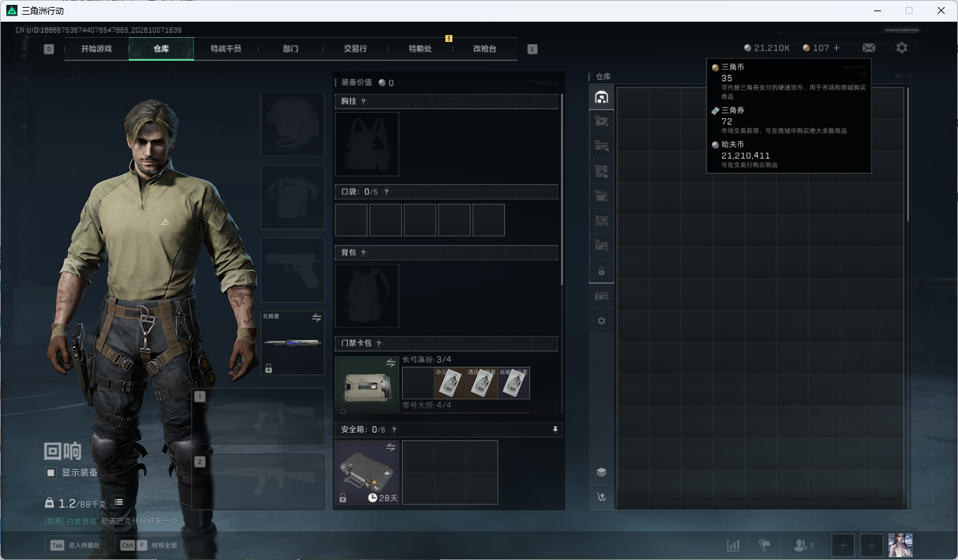This screenshot has height=560, width=958.
Task: Click the 背包 help question mark
Action: (x=363, y=253)
